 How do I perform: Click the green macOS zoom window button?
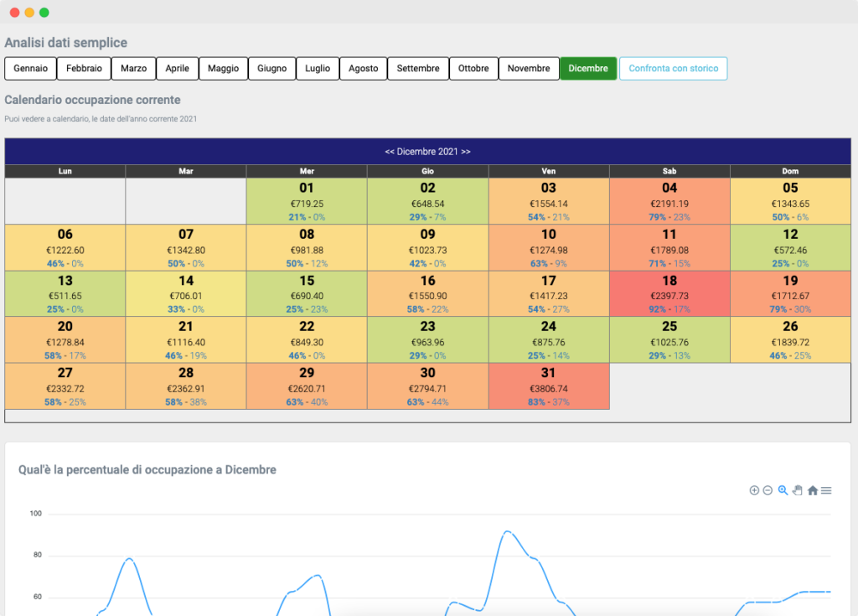[x=44, y=13]
